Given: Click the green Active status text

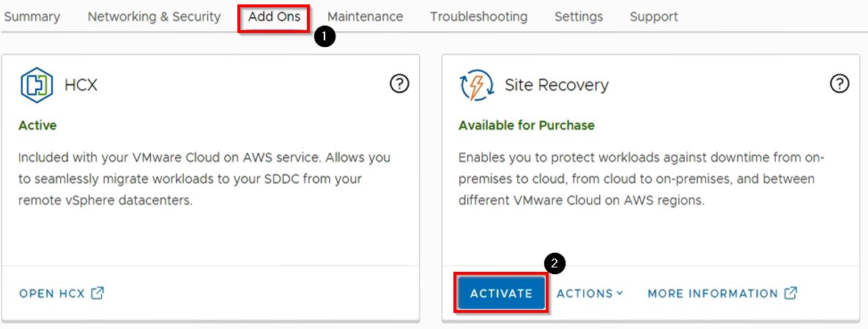Looking at the screenshot, I should [x=37, y=125].
